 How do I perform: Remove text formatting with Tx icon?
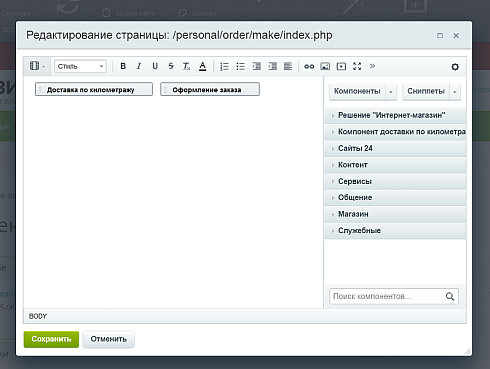[x=186, y=66]
